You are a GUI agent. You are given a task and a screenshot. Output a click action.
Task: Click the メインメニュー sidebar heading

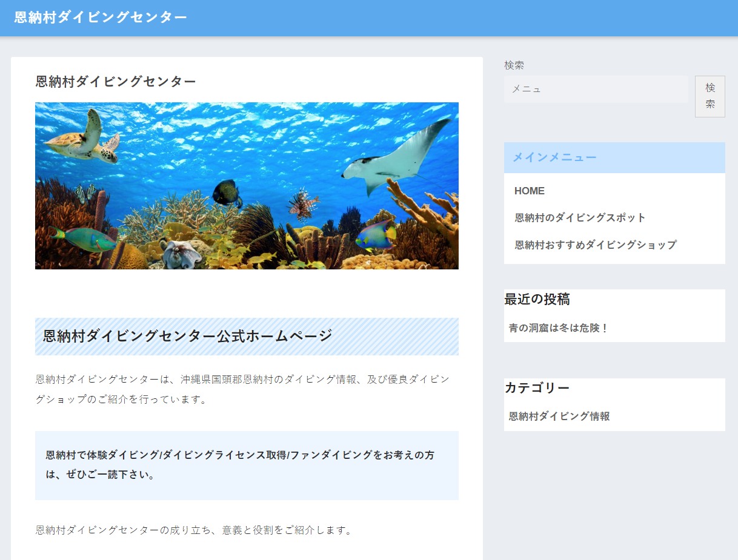(614, 157)
